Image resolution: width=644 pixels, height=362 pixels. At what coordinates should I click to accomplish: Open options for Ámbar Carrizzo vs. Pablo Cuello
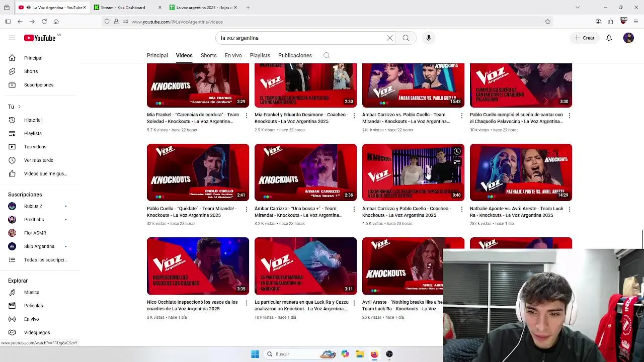click(461, 116)
